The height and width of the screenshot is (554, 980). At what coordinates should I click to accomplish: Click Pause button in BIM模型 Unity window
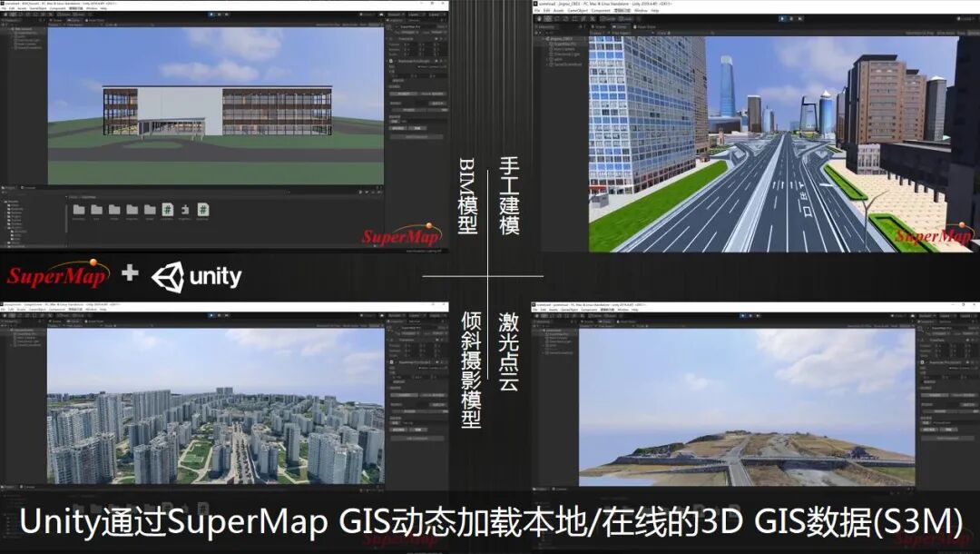(220, 15)
